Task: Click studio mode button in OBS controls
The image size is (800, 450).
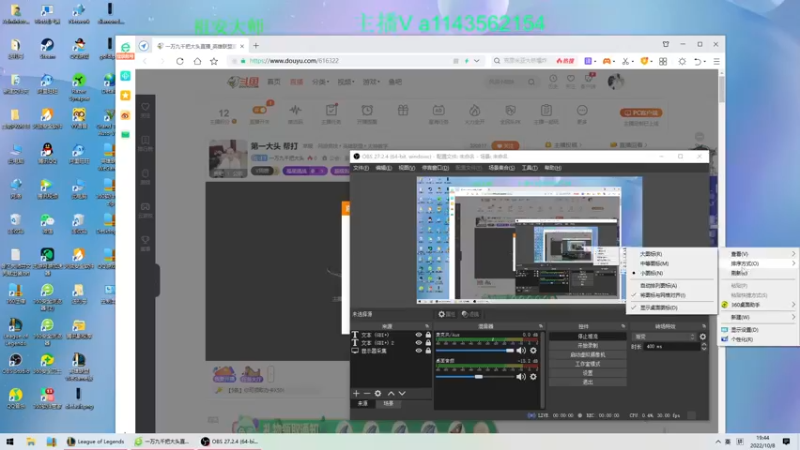Action: [x=588, y=364]
